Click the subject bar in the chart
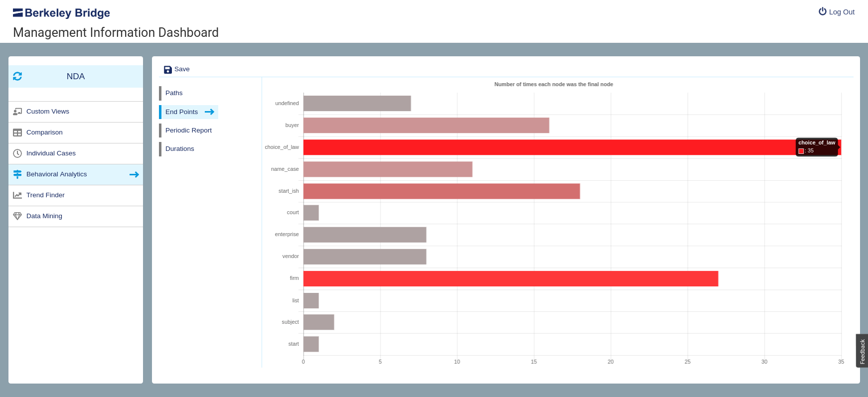868x397 pixels. pyautogui.click(x=319, y=322)
